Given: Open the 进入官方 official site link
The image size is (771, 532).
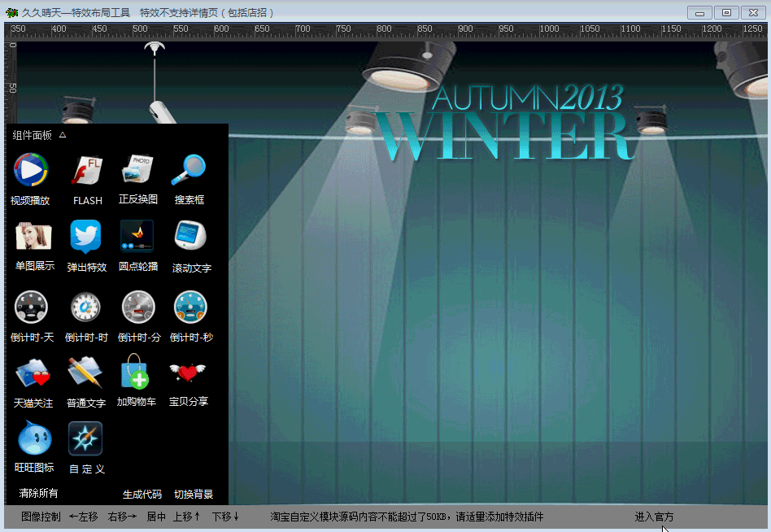Looking at the screenshot, I should tap(654, 517).
